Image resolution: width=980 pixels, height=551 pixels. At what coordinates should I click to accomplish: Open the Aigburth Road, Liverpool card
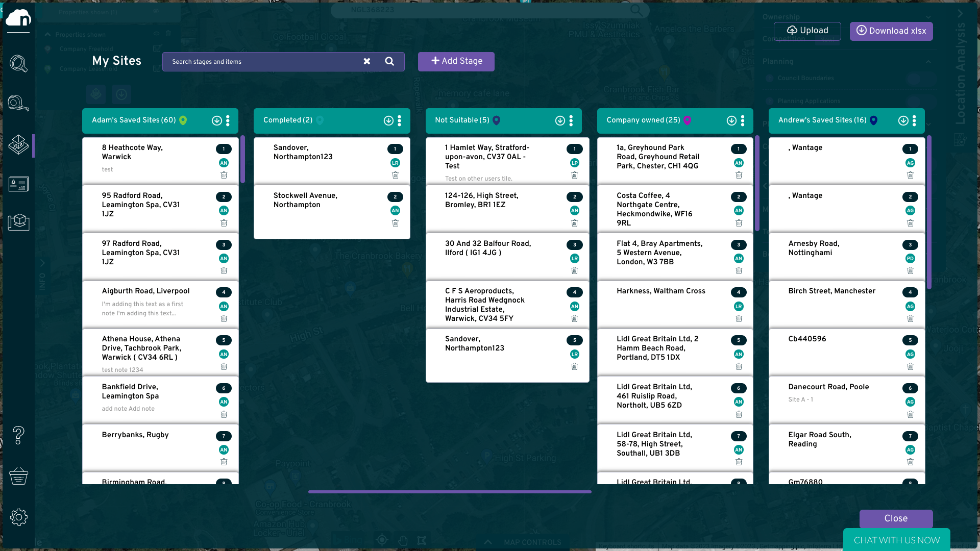pyautogui.click(x=146, y=291)
